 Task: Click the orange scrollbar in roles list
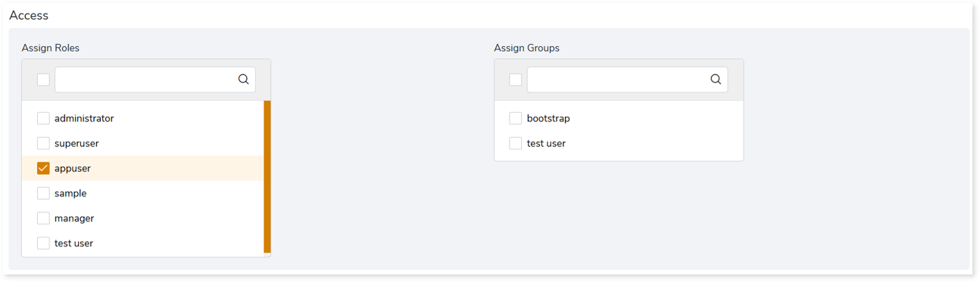[x=267, y=177]
